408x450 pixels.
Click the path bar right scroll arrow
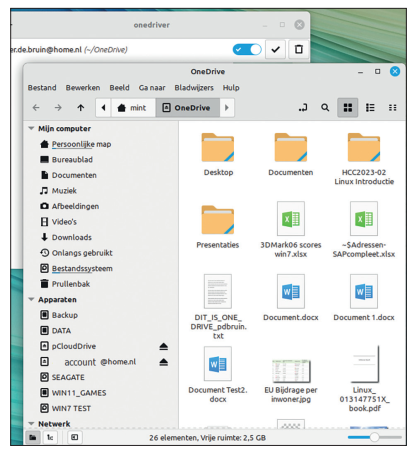[x=227, y=108]
